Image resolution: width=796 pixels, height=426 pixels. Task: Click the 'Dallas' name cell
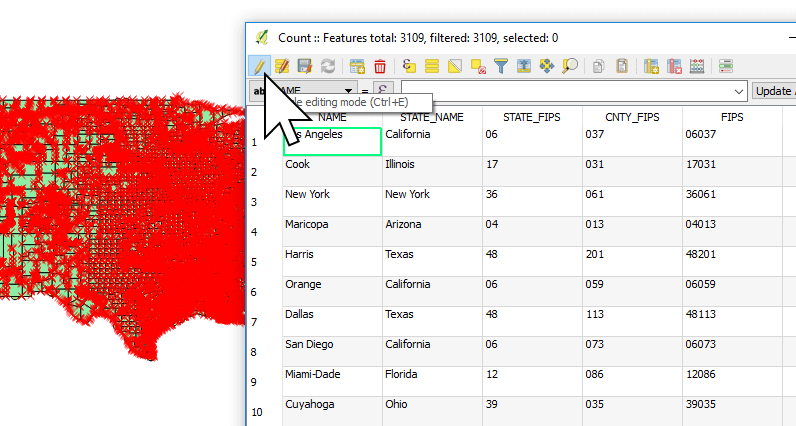pyautogui.click(x=332, y=321)
